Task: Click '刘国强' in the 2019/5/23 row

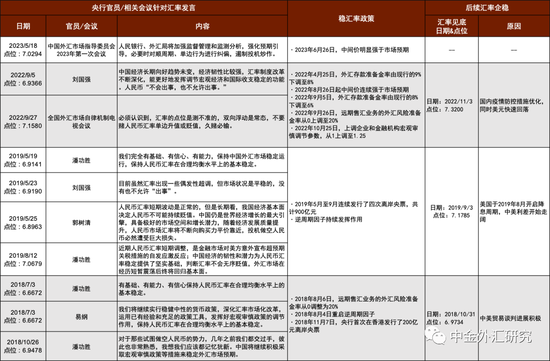Action: coord(81,188)
